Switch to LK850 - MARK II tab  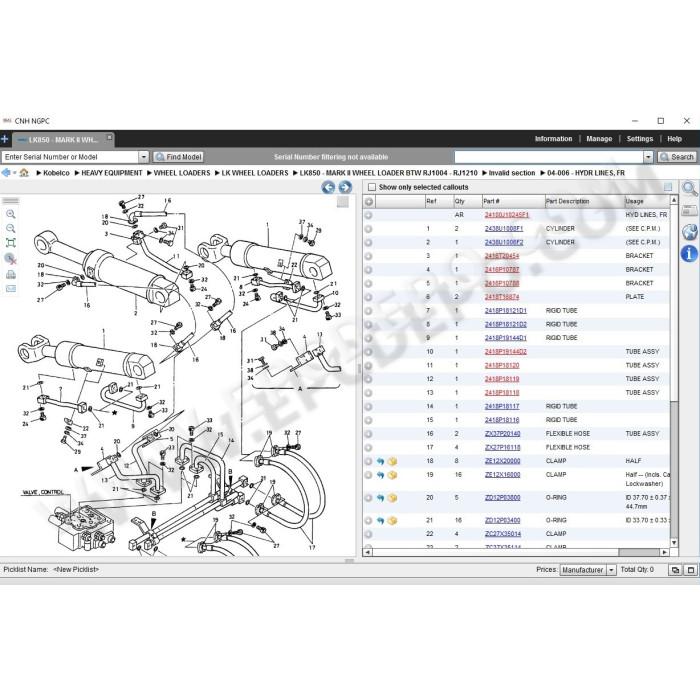[62, 140]
